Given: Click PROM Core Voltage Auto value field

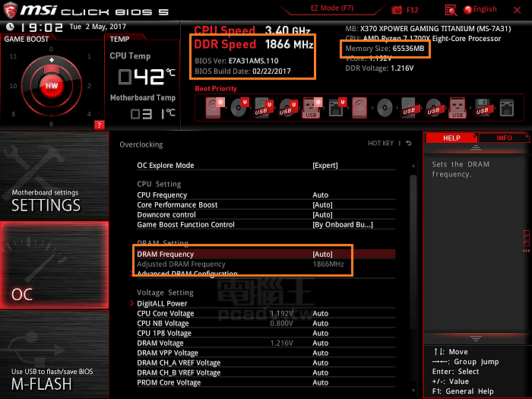Looking at the screenshot, I should coord(320,382).
